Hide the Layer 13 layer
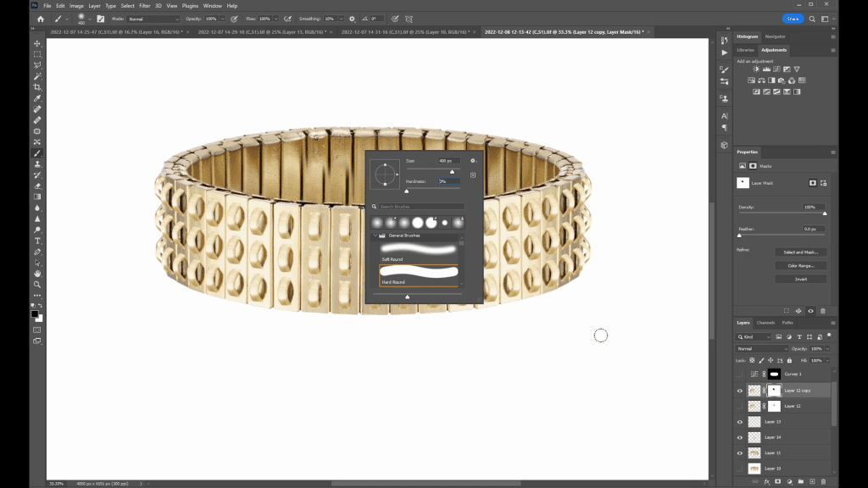 coord(739,422)
